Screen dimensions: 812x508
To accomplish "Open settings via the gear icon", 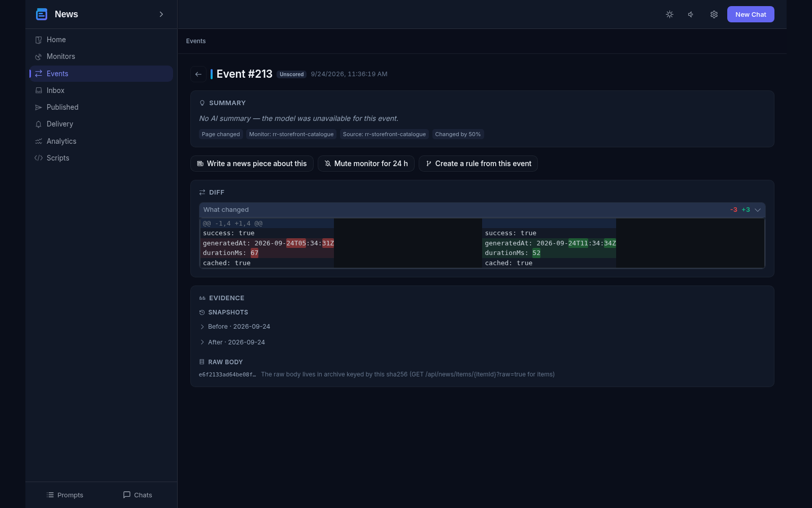I will coord(714,14).
